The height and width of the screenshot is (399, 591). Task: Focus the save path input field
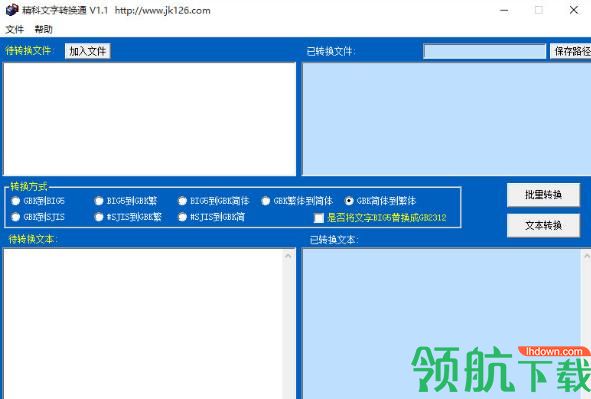pyautogui.click(x=484, y=51)
